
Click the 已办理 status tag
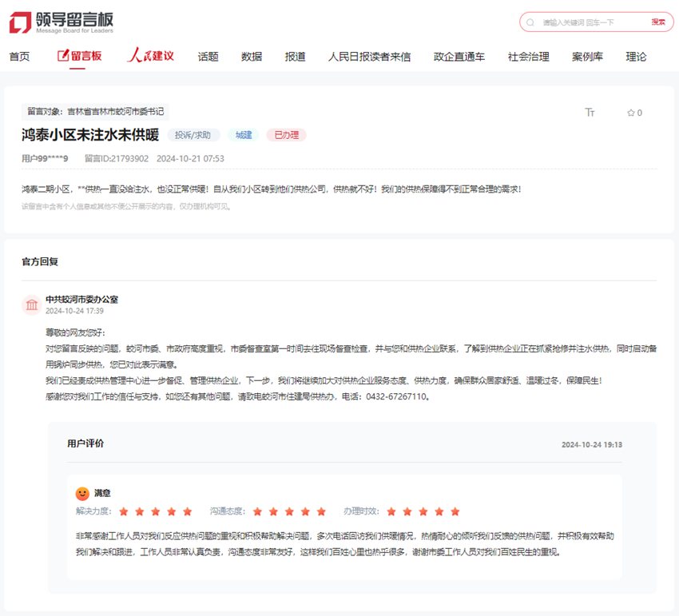click(285, 134)
